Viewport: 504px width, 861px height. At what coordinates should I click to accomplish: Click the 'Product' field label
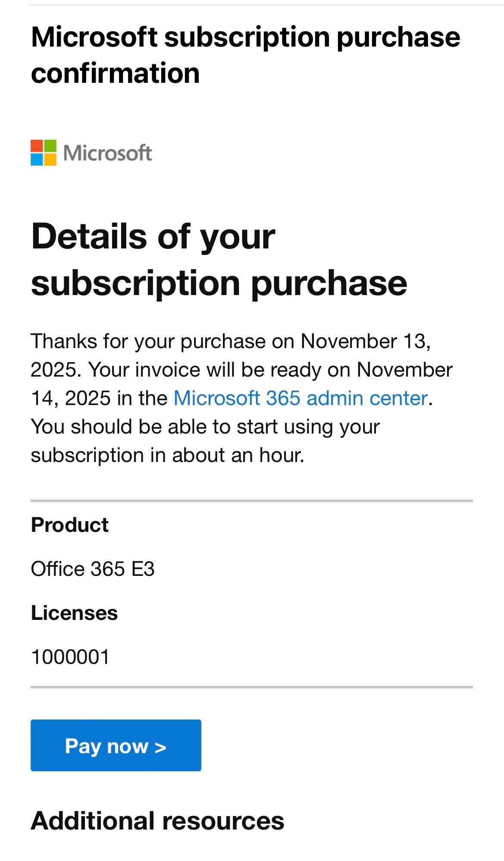pyautogui.click(x=70, y=525)
